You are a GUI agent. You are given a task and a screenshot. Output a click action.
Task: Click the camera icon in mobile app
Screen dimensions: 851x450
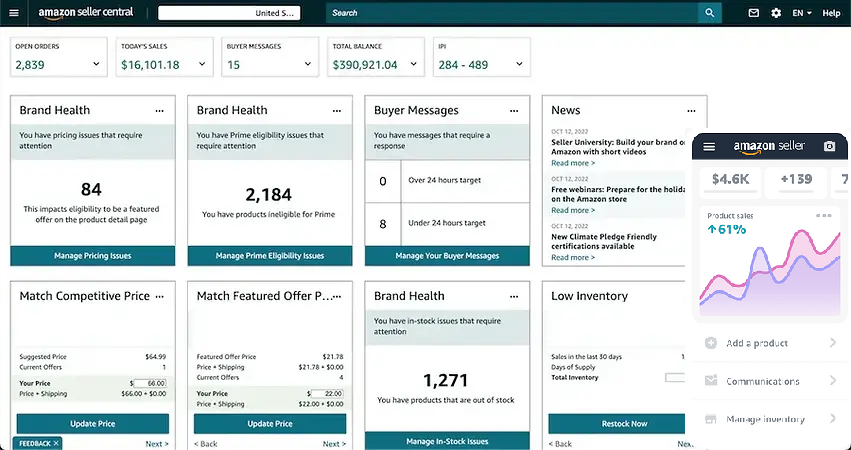click(829, 146)
